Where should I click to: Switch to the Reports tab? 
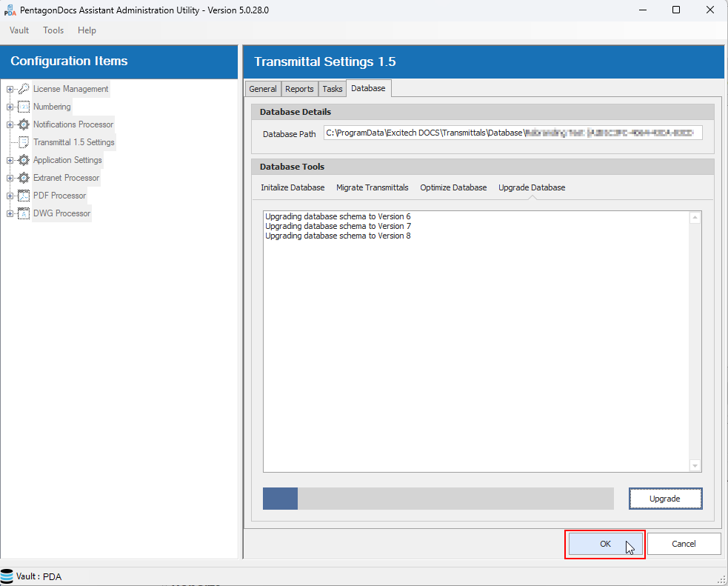(299, 89)
